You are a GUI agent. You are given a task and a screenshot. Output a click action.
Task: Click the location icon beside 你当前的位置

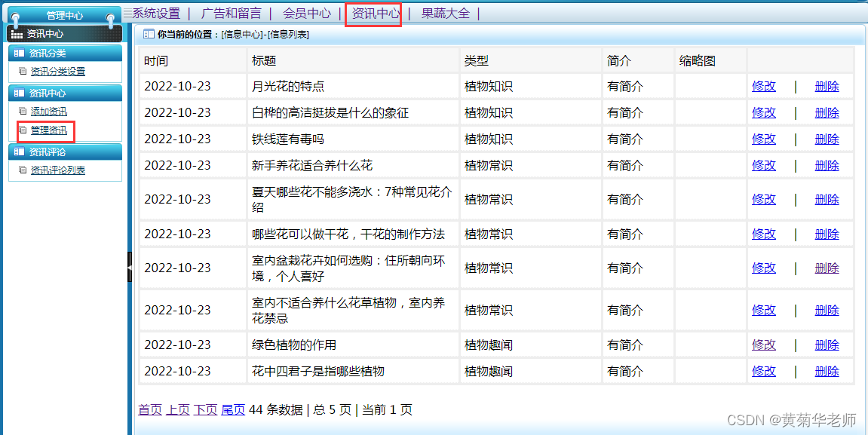coord(149,35)
